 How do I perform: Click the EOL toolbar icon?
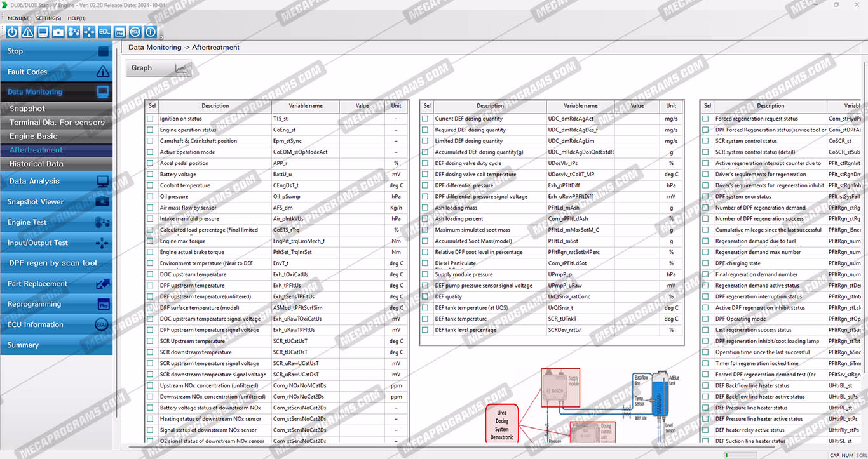click(104, 32)
